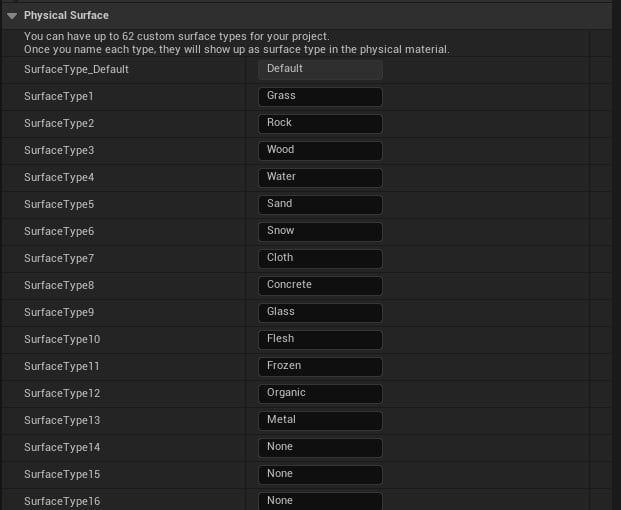Edit the Wood surface name field
Viewport: 621px width, 510px height.
(320, 150)
